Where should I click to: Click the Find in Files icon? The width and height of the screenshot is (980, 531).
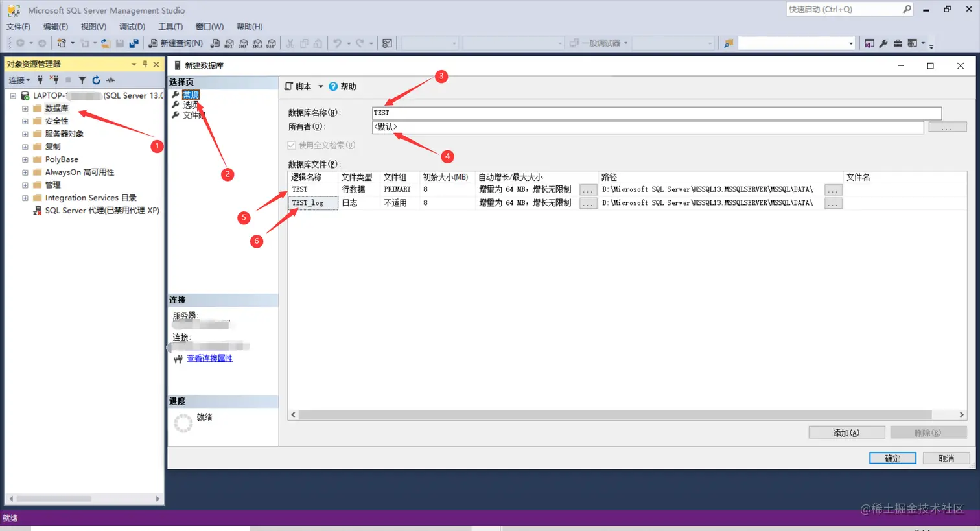click(728, 43)
